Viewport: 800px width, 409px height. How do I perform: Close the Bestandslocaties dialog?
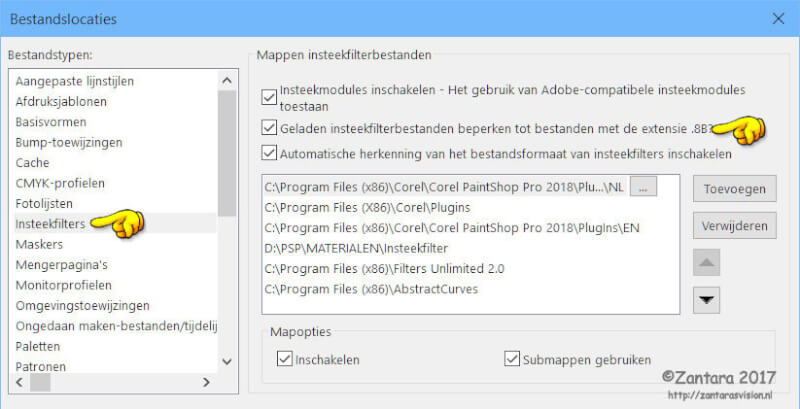click(x=778, y=19)
